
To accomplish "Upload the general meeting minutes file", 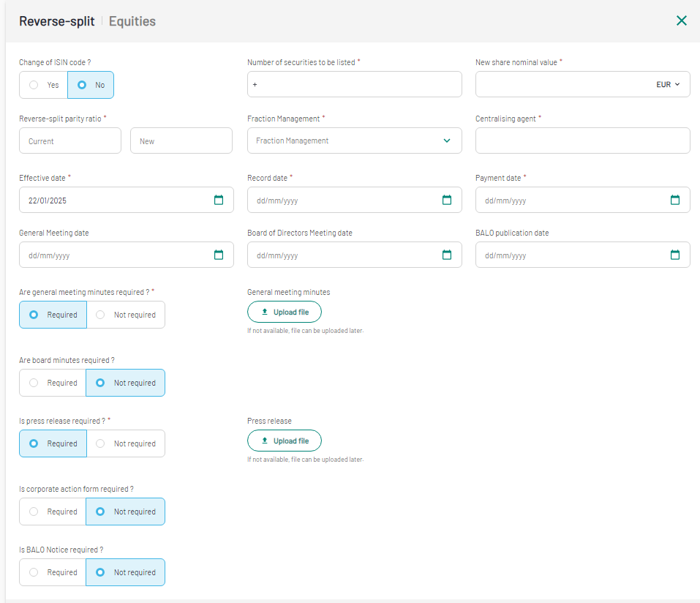I will pyautogui.click(x=285, y=312).
